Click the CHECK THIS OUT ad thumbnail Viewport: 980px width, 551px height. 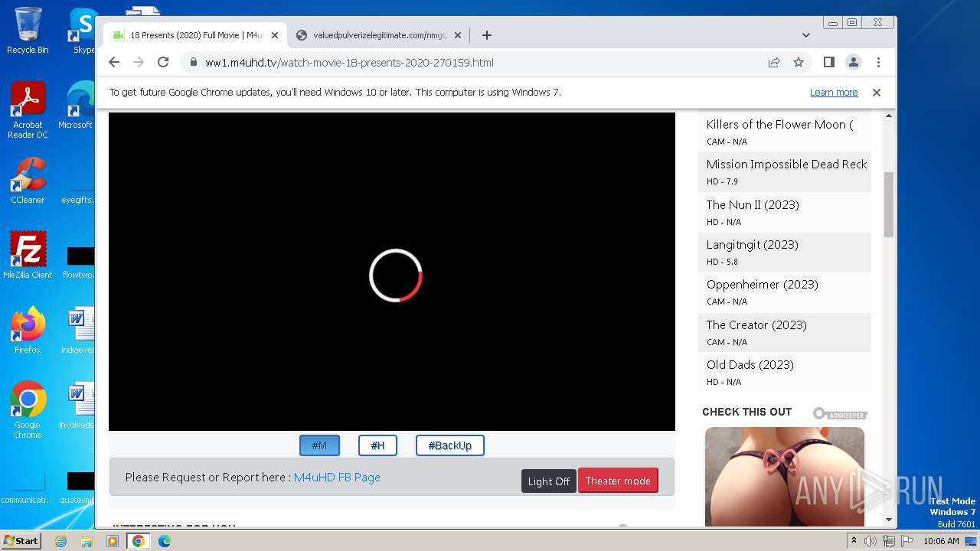click(785, 477)
